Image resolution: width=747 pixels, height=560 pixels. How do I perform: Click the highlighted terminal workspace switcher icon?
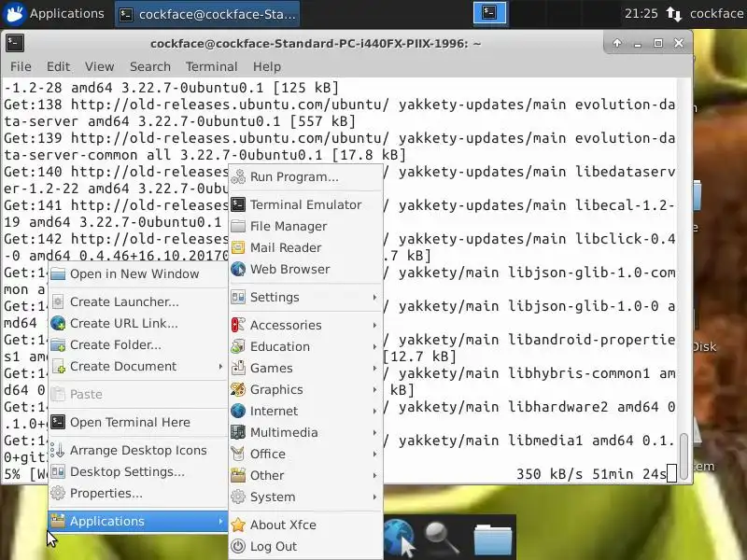(489, 13)
